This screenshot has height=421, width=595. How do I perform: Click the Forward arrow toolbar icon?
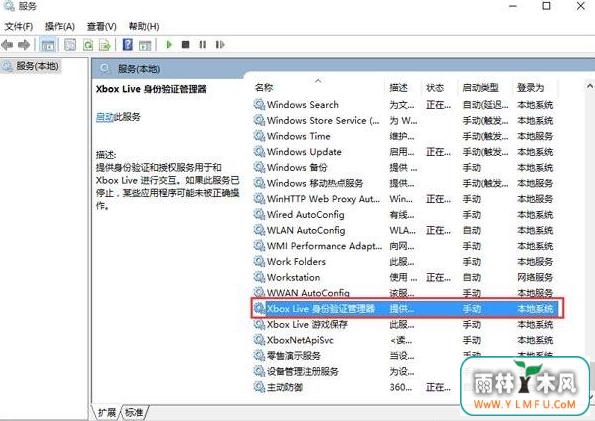pos(24,45)
